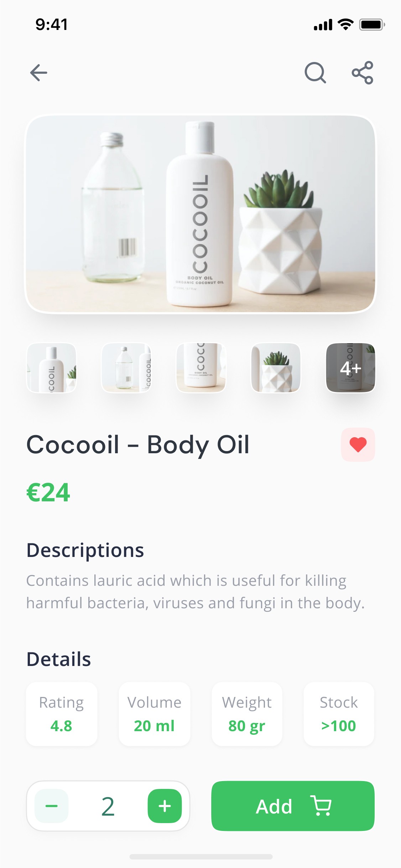The height and width of the screenshot is (868, 401).
Task: Open the 4+ more photos thumbnail
Action: tap(351, 368)
